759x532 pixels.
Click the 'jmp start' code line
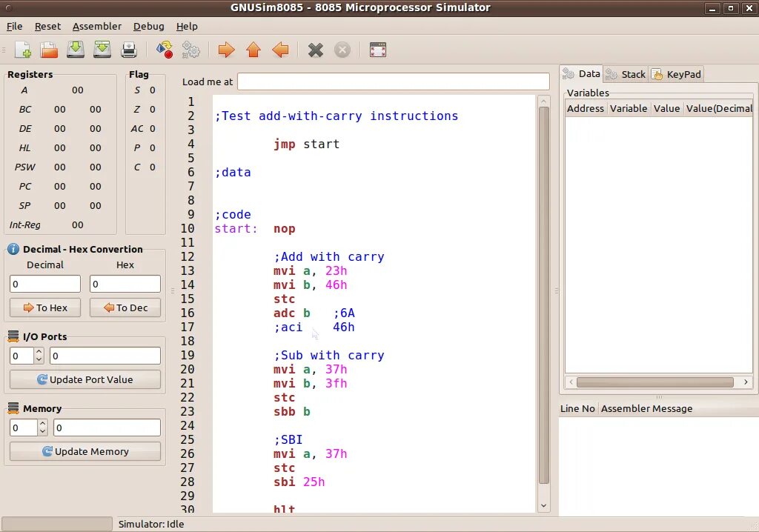(306, 144)
